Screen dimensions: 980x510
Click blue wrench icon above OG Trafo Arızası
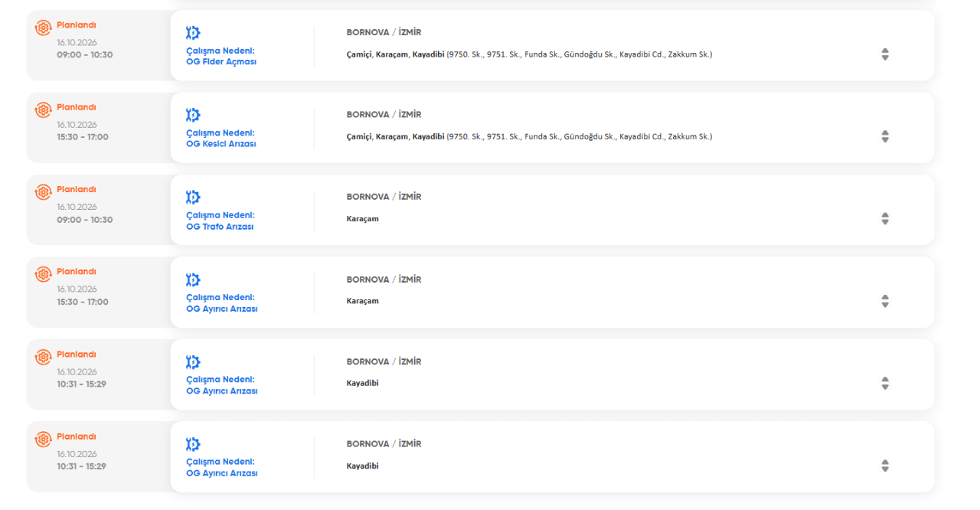pos(193,198)
